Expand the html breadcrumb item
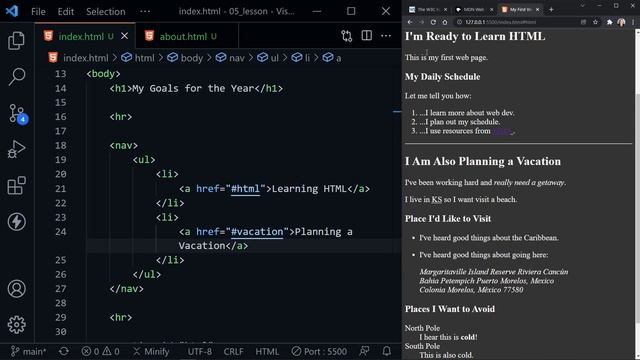Image resolution: width=640 pixels, height=360 pixels. coord(144,58)
